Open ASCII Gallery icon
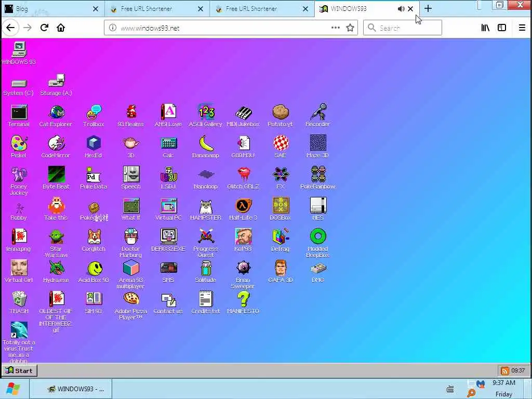Image resolution: width=532 pixels, height=399 pixels. click(x=206, y=116)
